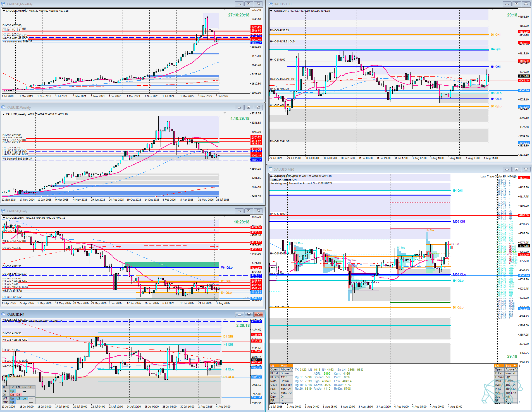Select the H4 QHi label in H4 chart

[228, 345]
